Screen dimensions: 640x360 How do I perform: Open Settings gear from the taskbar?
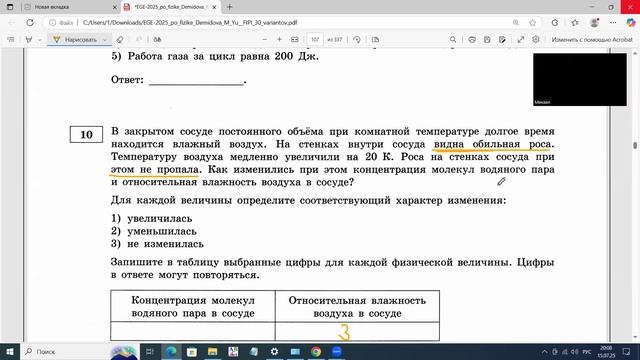pyautogui.click(x=274, y=351)
